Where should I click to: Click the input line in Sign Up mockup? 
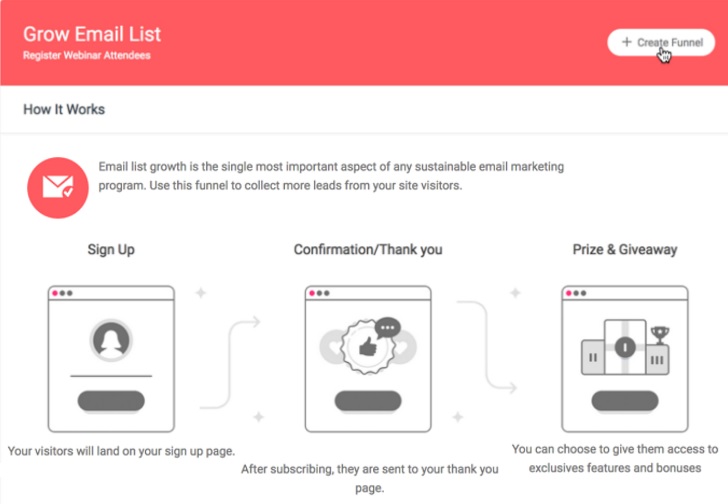coord(111,376)
